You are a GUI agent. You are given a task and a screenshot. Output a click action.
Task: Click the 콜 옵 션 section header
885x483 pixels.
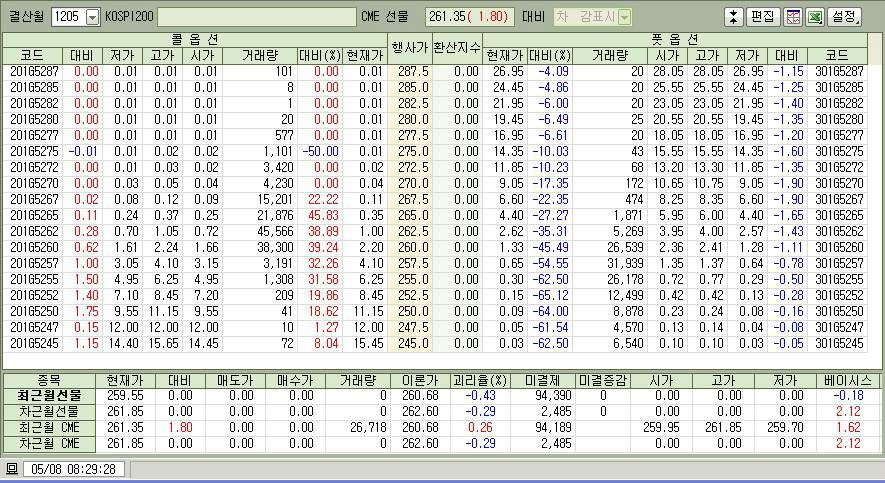(x=195, y=39)
